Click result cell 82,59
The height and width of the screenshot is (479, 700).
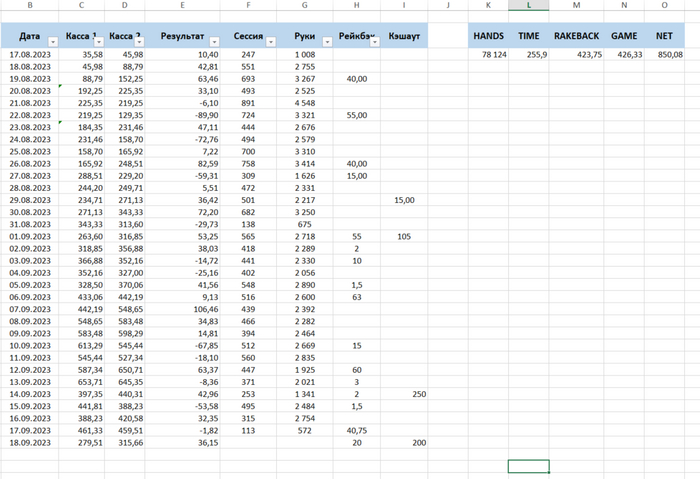(x=182, y=164)
